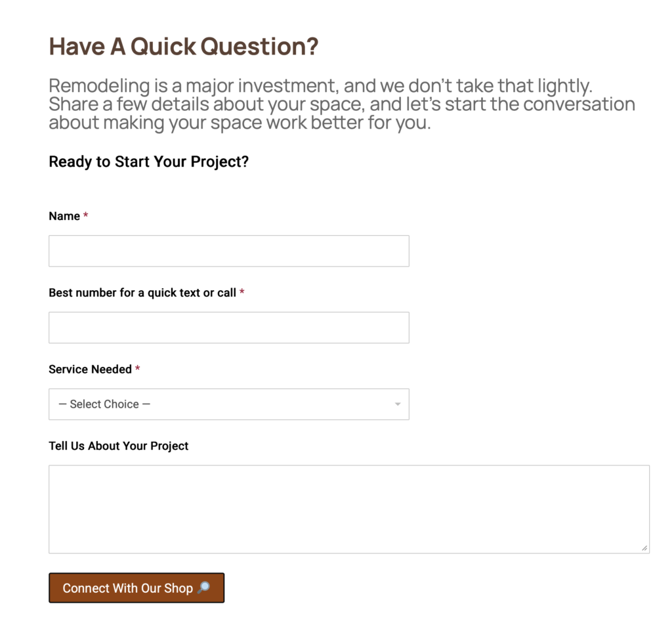Viewport: 672px width, 623px height.
Task: Click the Connect With Our Shop button
Action: [x=136, y=588]
